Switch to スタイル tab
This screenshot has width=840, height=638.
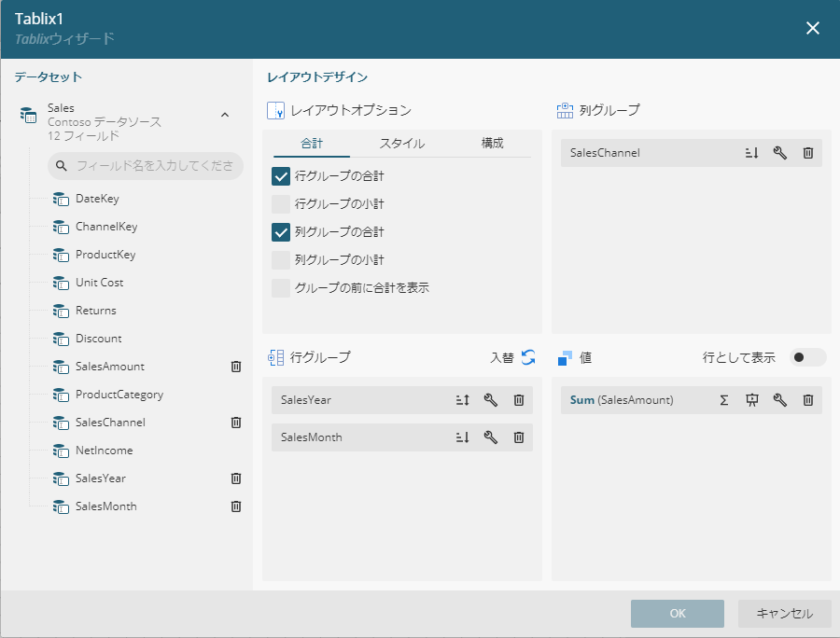point(401,144)
